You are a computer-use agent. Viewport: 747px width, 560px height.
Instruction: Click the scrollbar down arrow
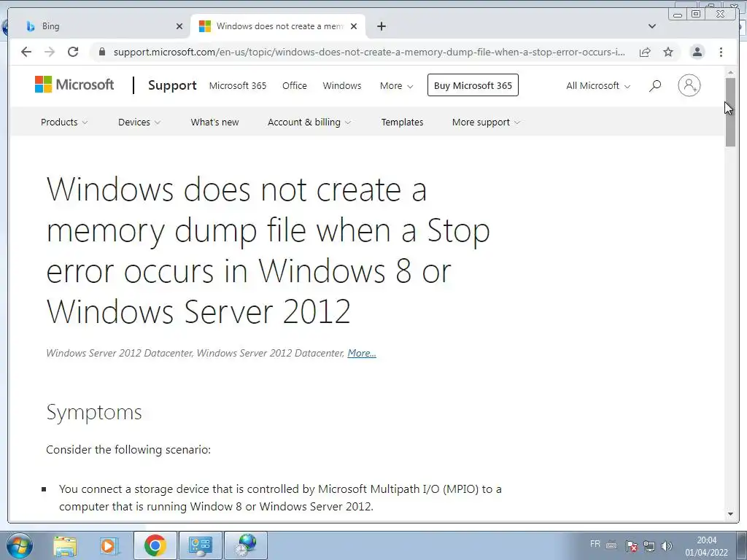coord(730,514)
